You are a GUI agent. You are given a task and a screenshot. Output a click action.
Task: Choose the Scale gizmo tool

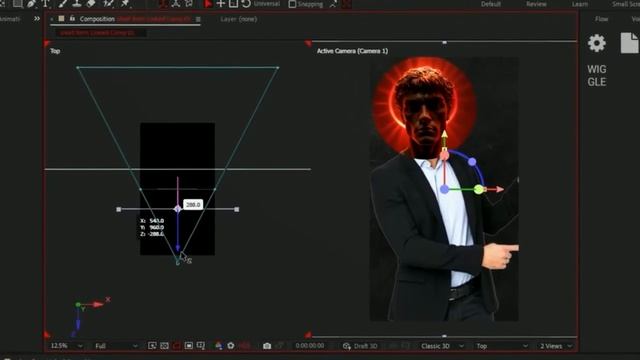(233, 4)
